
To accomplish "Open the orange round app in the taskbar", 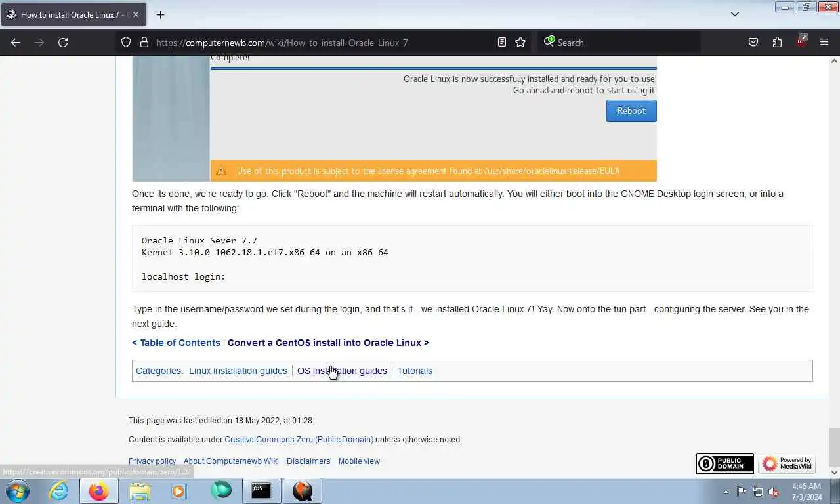I will [303, 491].
